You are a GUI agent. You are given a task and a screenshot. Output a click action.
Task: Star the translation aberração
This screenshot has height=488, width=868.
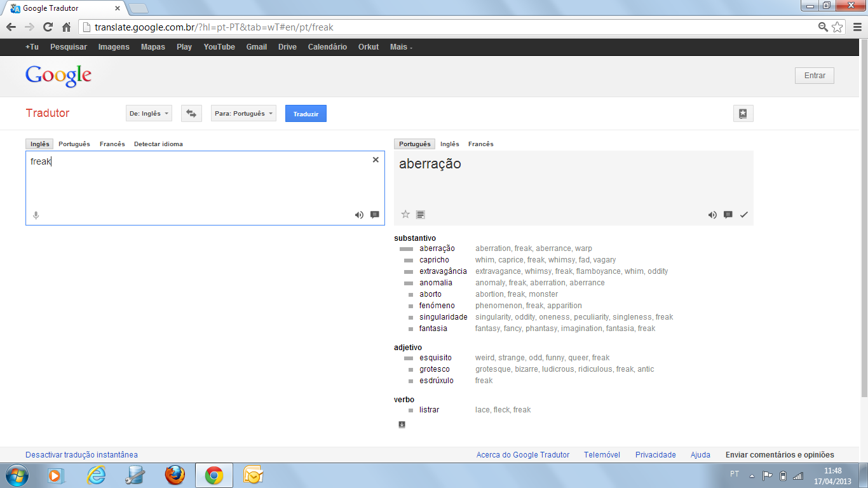(405, 214)
